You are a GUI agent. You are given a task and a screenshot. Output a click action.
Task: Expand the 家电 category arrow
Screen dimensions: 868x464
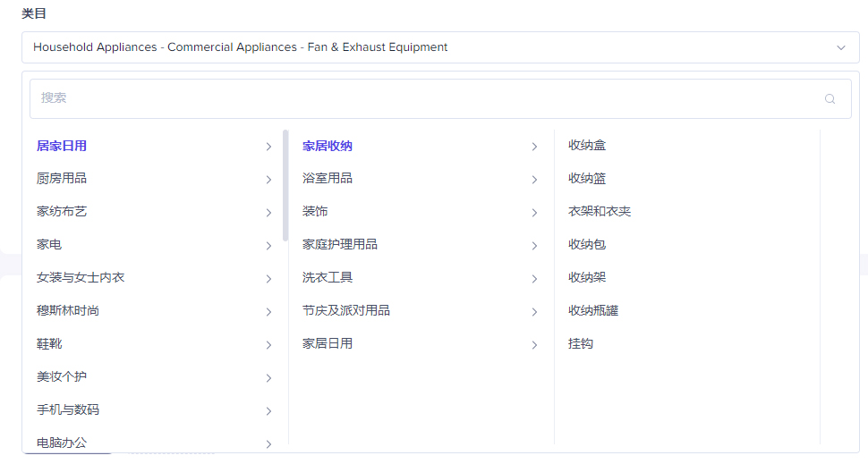click(x=268, y=246)
